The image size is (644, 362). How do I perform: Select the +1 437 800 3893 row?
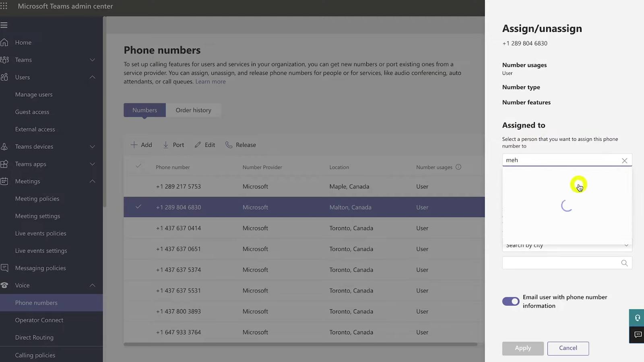304,311
